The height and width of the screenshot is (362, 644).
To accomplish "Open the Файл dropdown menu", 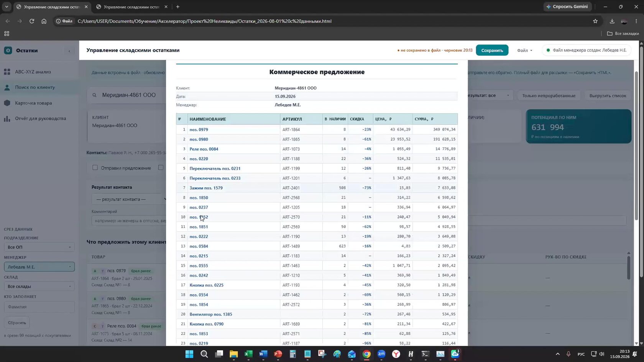I will 524,50.
